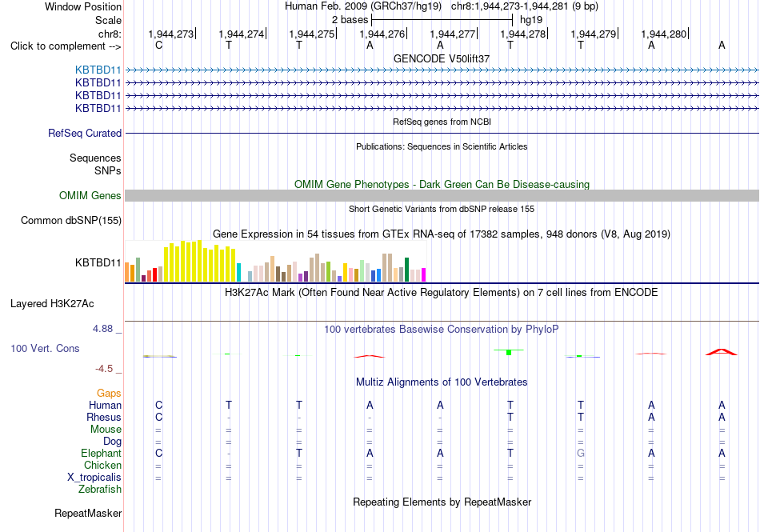Click the KBTBD11 GTEx expression label
The width and height of the screenshot is (760, 532).
(98, 262)
